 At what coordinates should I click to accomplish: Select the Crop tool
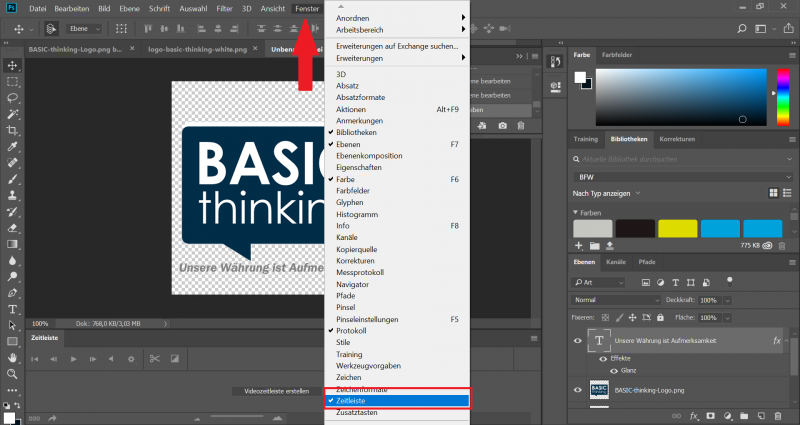pos(12,131)
